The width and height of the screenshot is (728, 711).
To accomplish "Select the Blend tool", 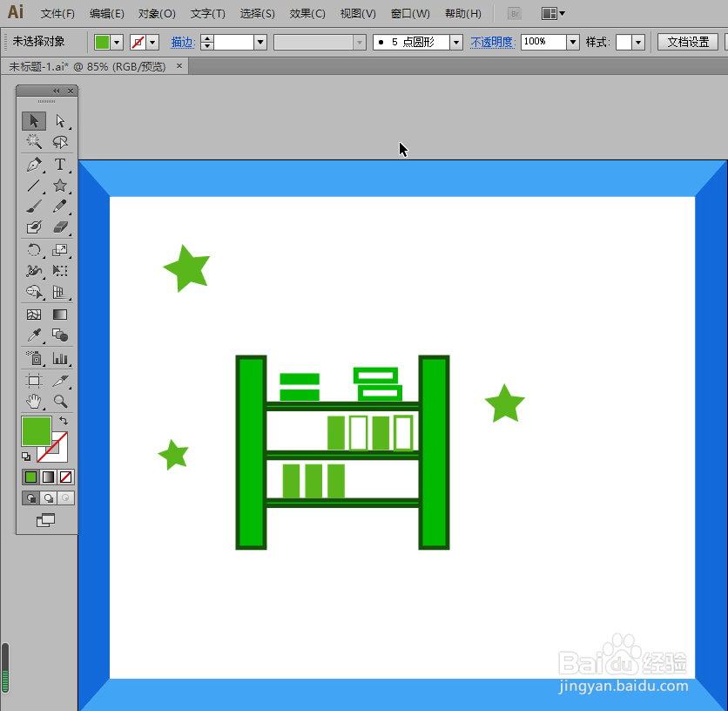I will coord(60,335).
